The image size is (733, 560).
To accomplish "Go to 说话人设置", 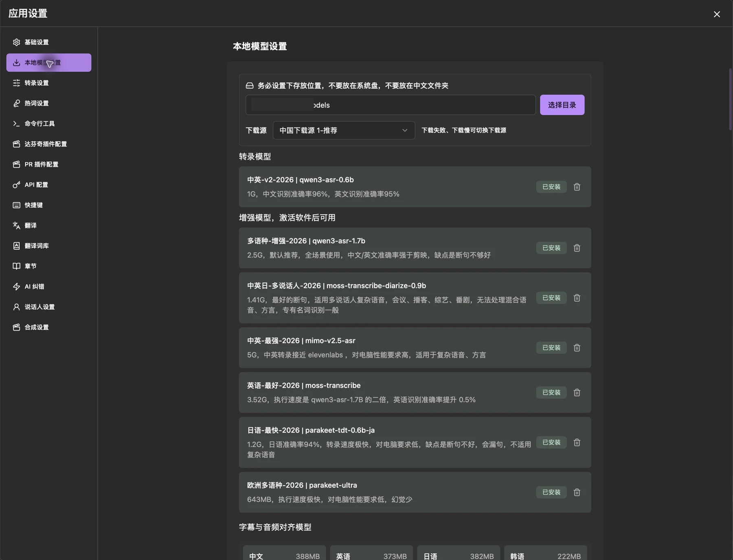I will pyautogui.click(x=49, y=307).
